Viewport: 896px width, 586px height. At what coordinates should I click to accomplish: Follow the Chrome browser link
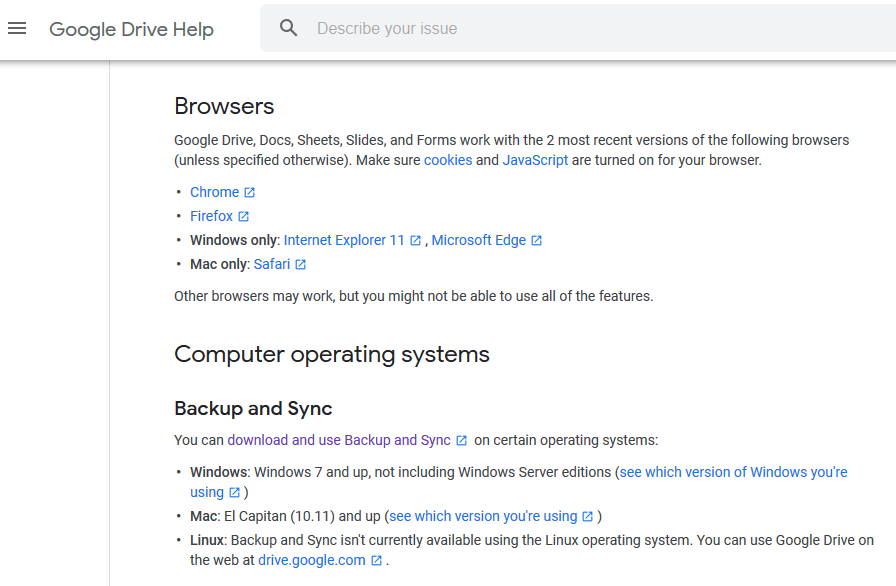(214, 192)
